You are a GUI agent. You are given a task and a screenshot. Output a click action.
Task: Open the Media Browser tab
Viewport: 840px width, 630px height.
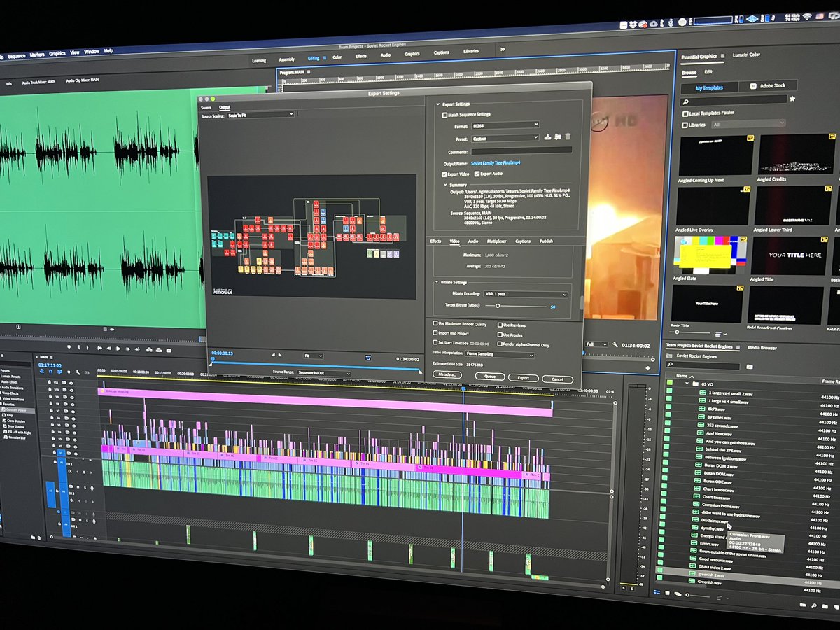(x=762, y=348)
